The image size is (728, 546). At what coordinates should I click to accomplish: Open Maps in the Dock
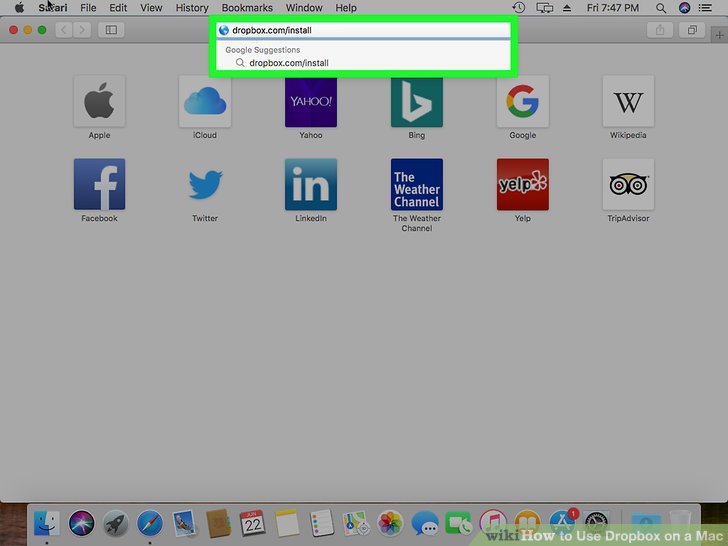tap(356, 523)
